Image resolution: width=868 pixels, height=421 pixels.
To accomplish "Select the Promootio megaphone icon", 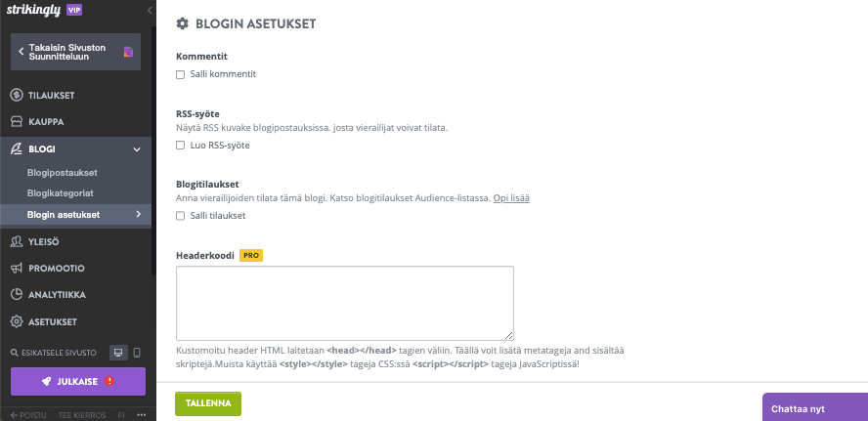I will pos(17,269).
